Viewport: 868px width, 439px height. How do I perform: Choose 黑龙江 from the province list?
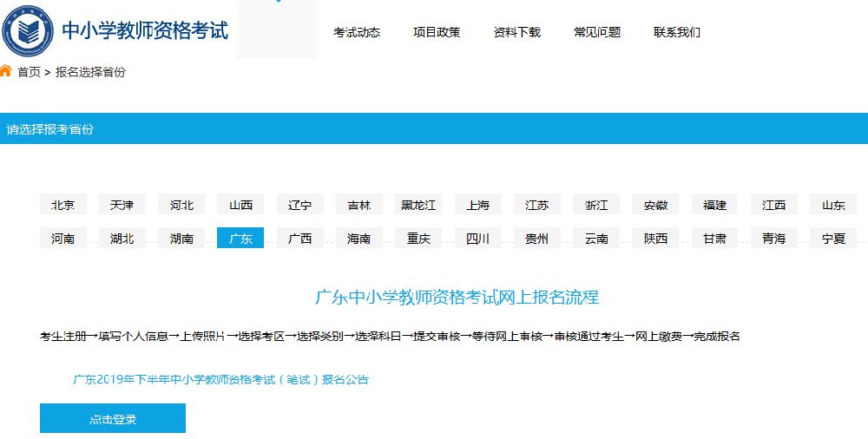click(418, 205)
